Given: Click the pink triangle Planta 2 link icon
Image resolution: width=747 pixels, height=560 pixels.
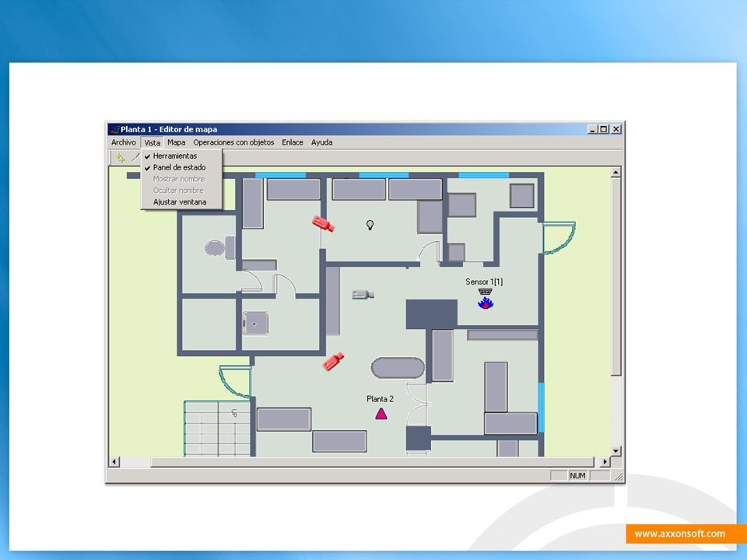Looking at the screenshot, I should [381, 413].
